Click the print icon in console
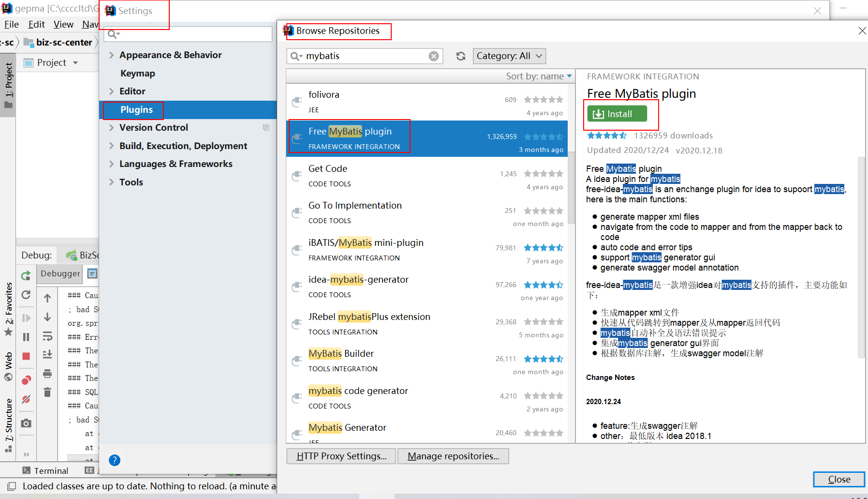The height and width of the screenshot is (499, 868). [x=47, y=374]
